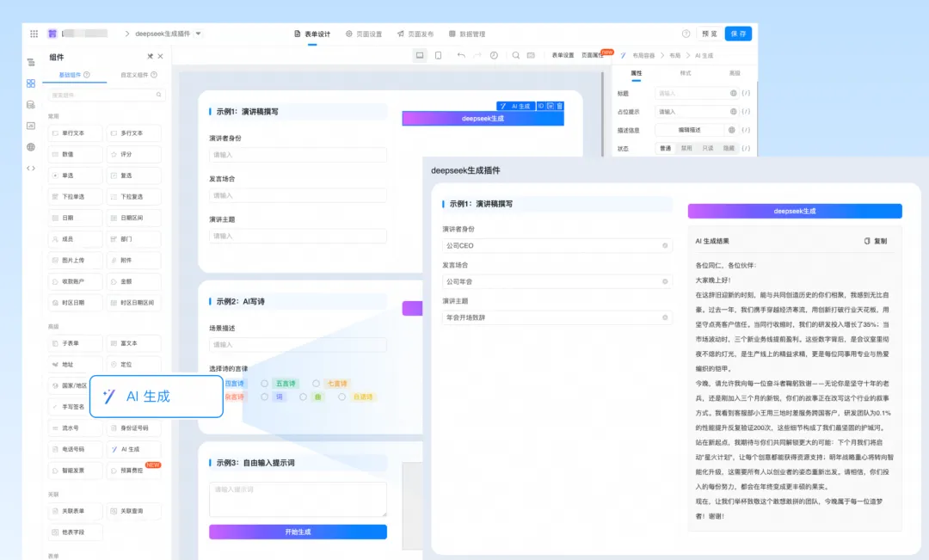Viewport: 929px width, 560px height.
Task: Open 表单设置 in the toolbar
Action: pos(563,55)
